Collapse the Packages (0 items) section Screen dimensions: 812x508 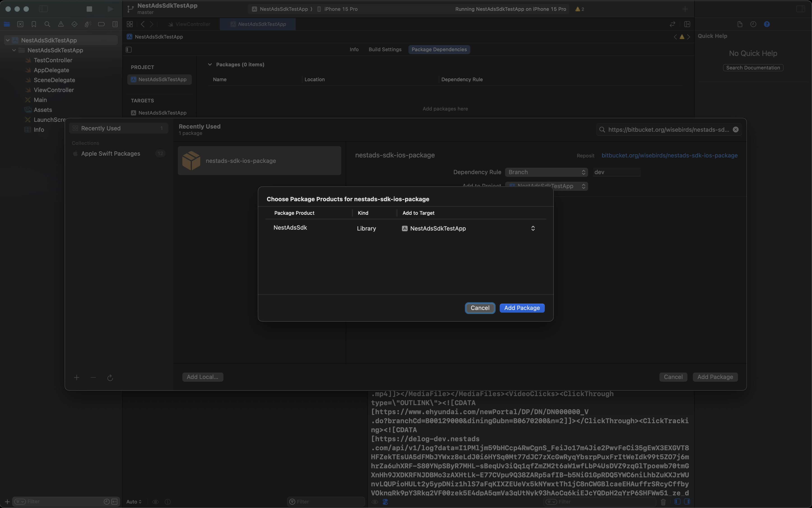click(x=210, y=65)
